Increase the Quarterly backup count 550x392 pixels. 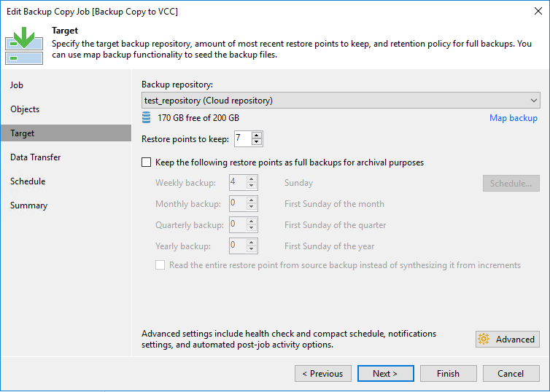tap(252, 221)
